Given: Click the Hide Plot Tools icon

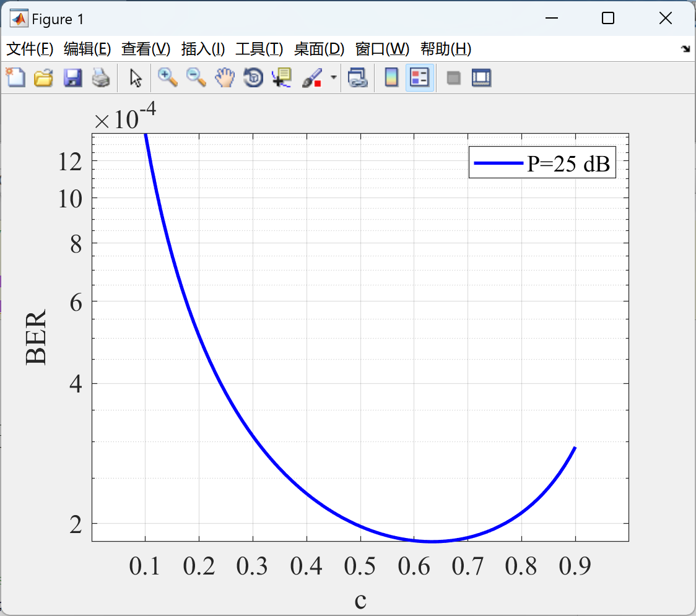Looking at the screenshot, I should tap(453, 79).
